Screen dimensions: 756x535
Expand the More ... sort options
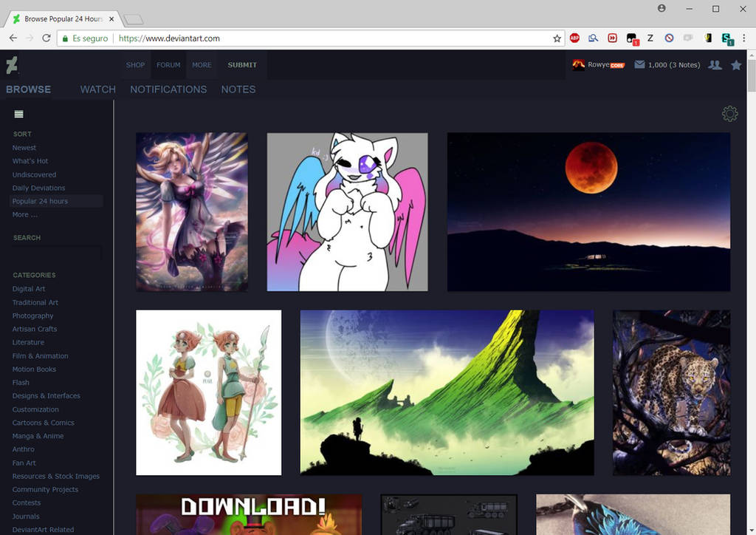click(x=25, y=215)
